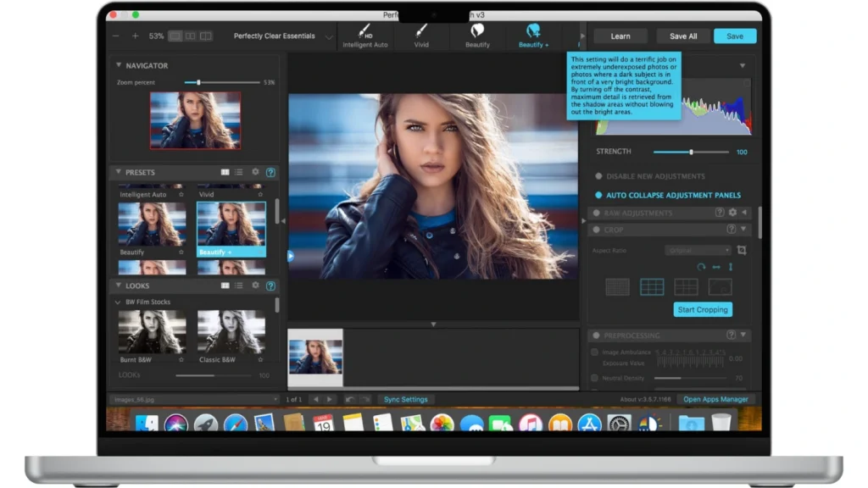Toggle Auto Collapse Adjustment Panels
The image size is (868, 488).
pyautogui.click(x=598, y=195)
